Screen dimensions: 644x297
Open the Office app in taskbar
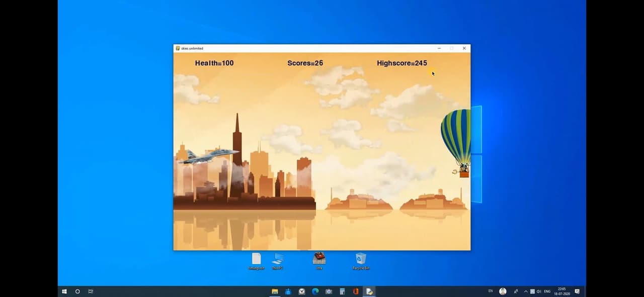(355, 291)
